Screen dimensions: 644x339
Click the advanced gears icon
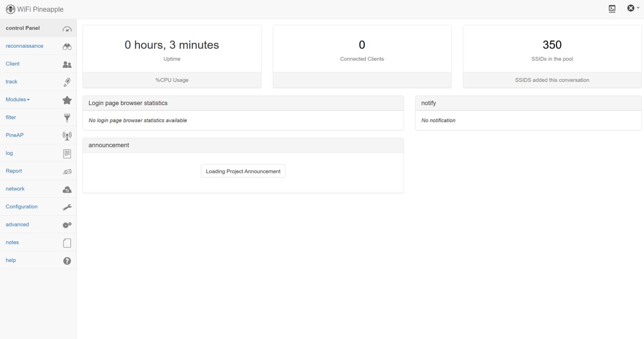67,225
